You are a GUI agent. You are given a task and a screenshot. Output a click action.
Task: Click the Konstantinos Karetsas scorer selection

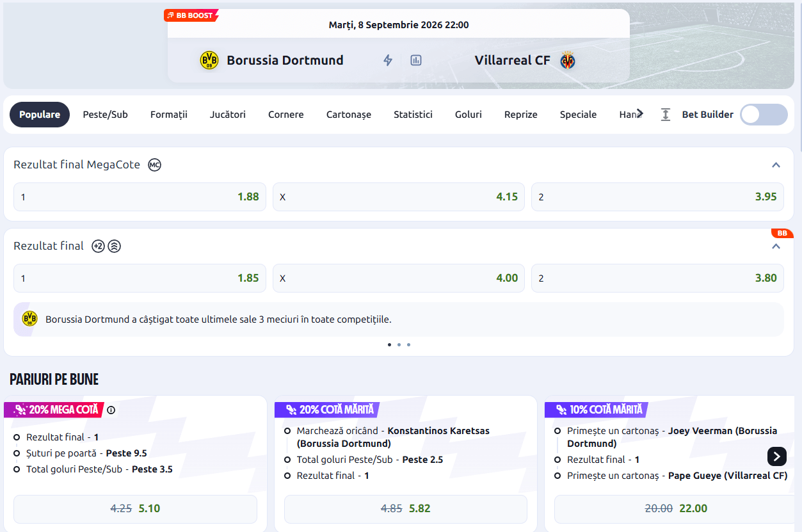pyautogui.click(x=393, y=437)
